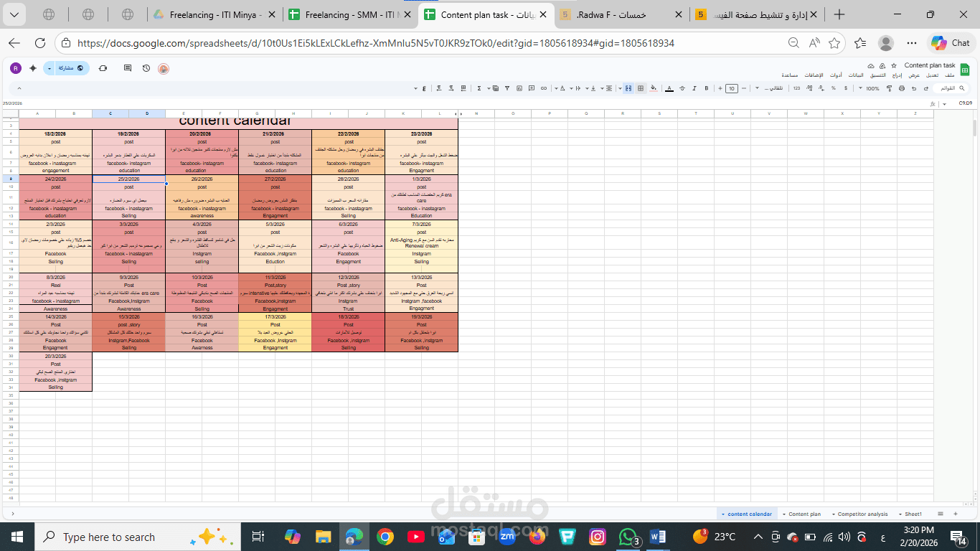Increase font size with plus
Viewport: 980px width, 551px height.
click(720, 88)
